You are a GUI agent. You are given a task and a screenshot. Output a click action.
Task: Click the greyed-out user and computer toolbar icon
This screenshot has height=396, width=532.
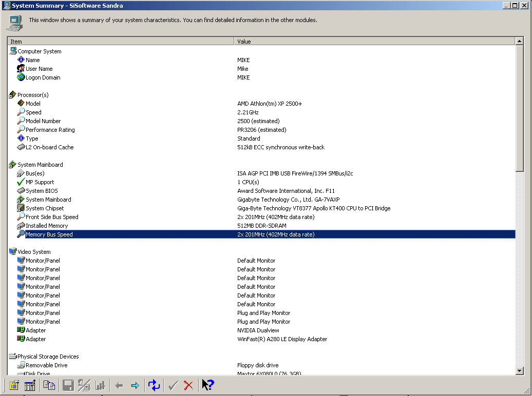[84, 386]
